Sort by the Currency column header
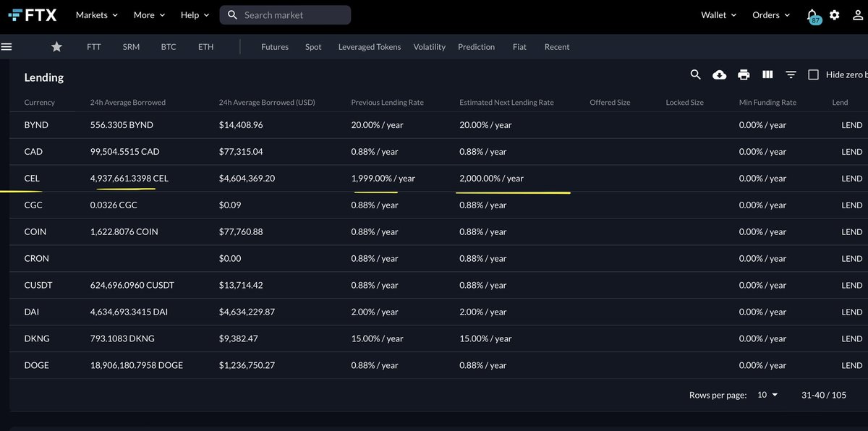 click(x=40, y=103)
